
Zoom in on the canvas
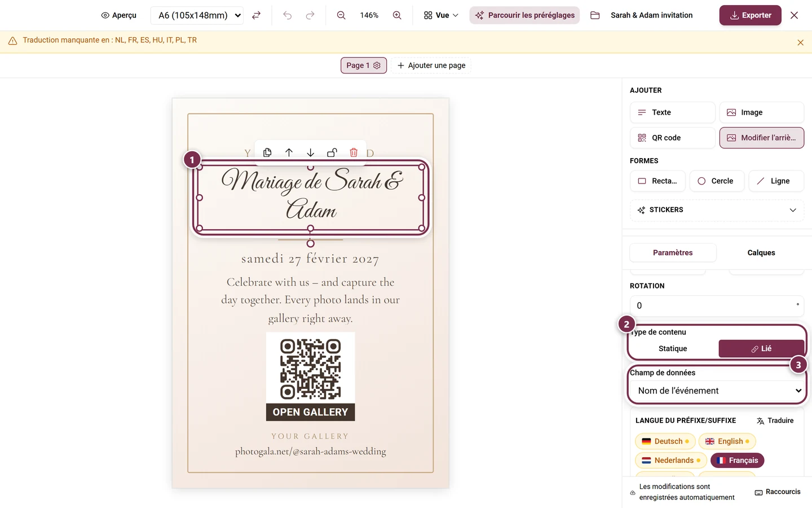pyautogui.click(x=397, y=15)
